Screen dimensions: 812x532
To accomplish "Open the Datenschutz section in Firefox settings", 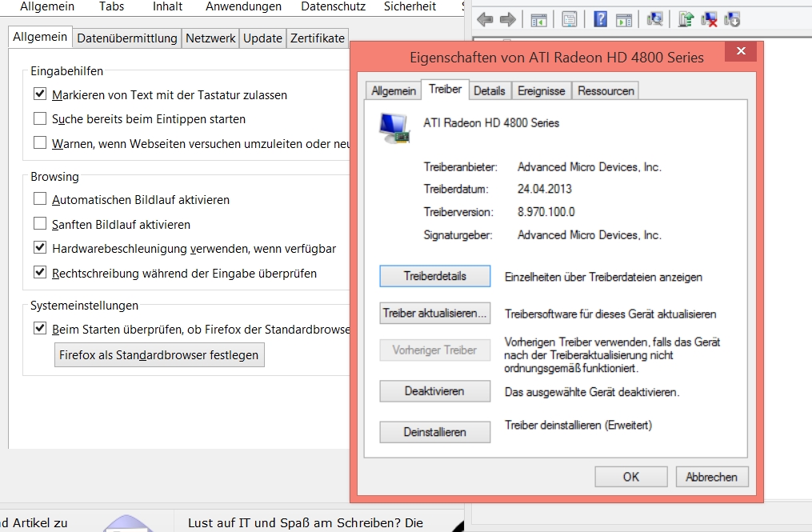I will click(333, 6).
